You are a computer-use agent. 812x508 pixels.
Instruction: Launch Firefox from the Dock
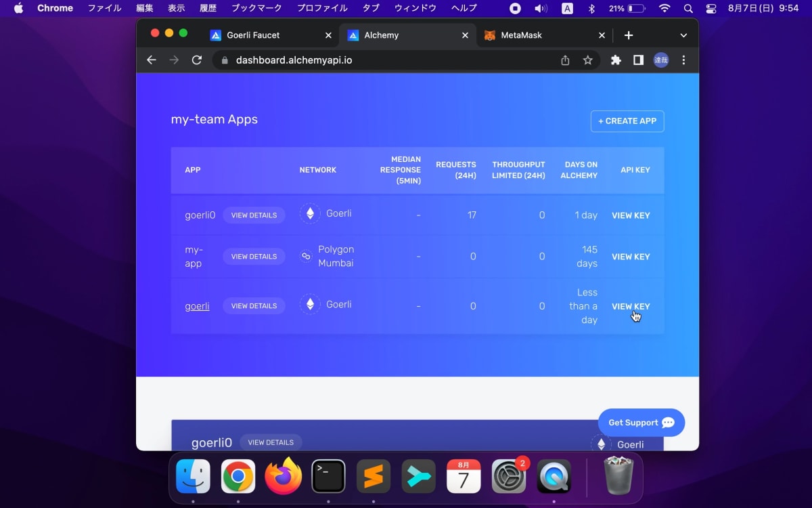click(283, 477)
